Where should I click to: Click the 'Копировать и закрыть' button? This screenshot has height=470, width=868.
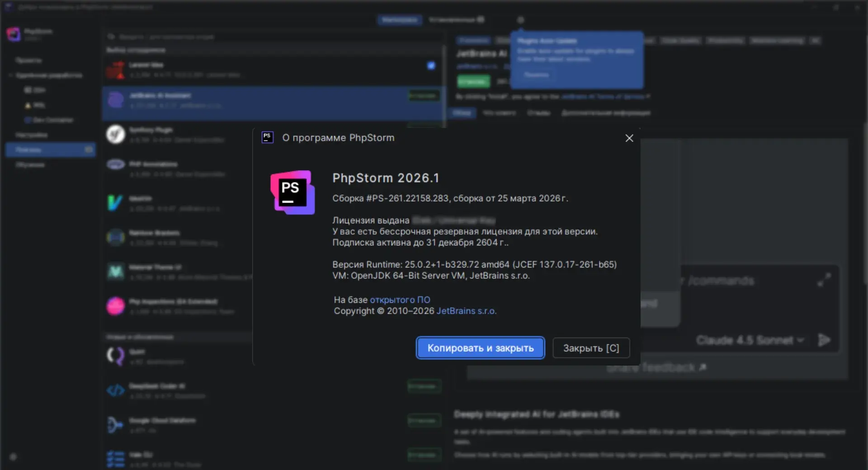point(480,348)
